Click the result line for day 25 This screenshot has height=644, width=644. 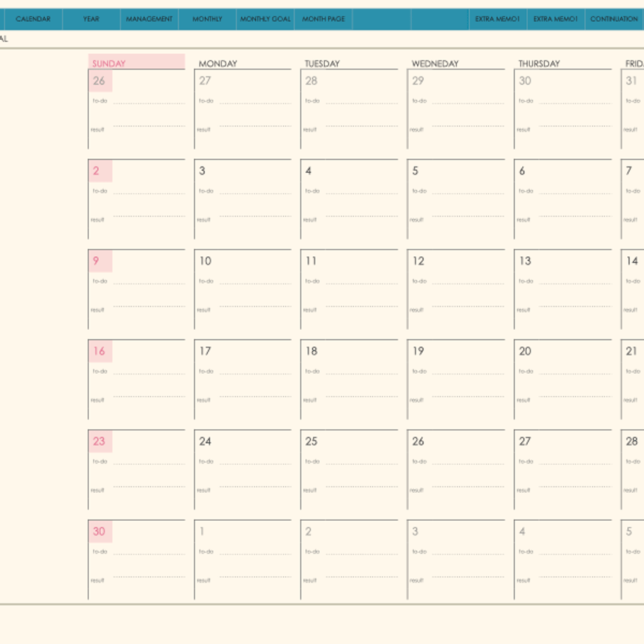(x=361, y=486)
